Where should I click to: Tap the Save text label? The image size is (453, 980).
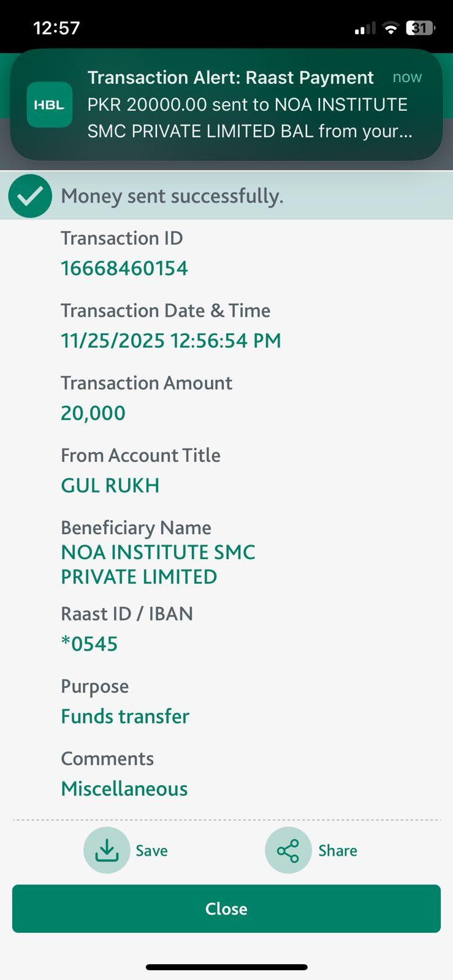pos(151,851)
